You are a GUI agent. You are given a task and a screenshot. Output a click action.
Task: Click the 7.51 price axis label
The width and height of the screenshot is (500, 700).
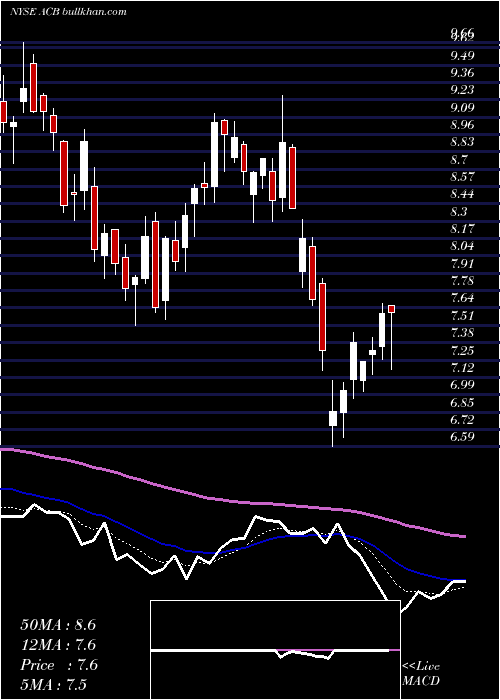(x=462, y=316)
